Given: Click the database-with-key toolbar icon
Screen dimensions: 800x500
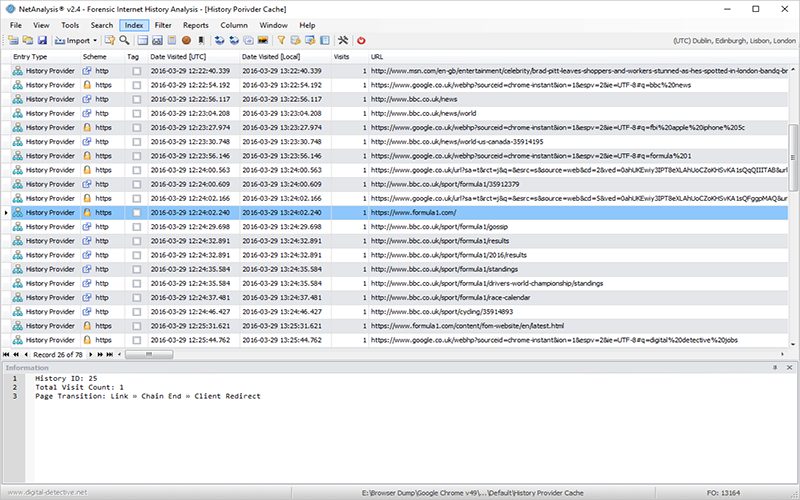Looking at the screenshot, I should pos(295,40).
